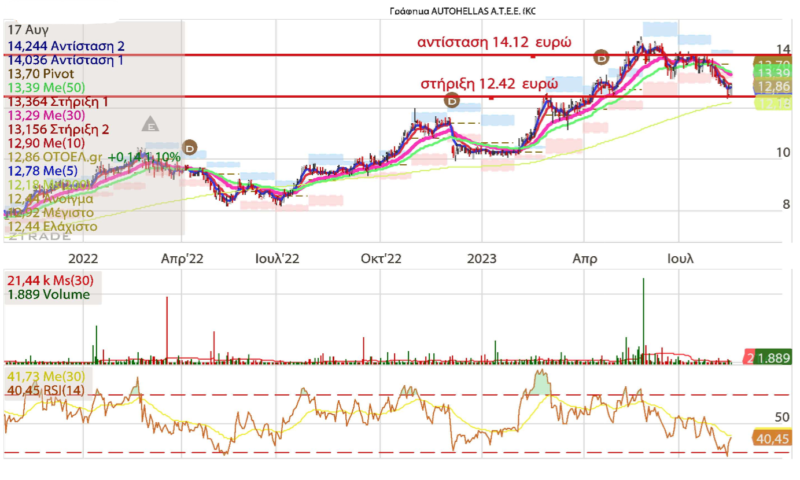Click the Οκτ'22 label on time axis
Viewport: 800px width, 480px height.
point(380,258)
